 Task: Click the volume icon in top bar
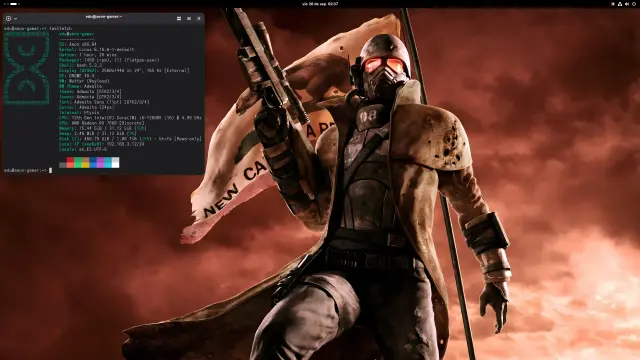pos(627,4)
